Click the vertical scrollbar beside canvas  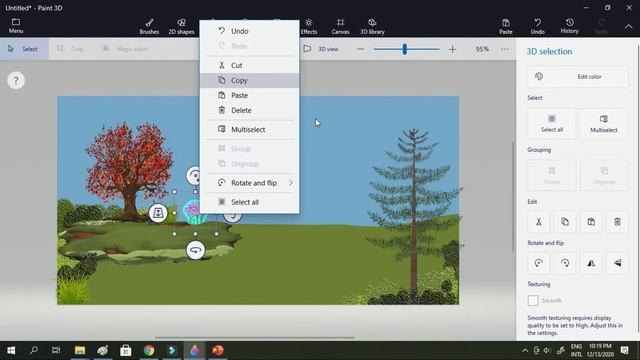(513, 197)
